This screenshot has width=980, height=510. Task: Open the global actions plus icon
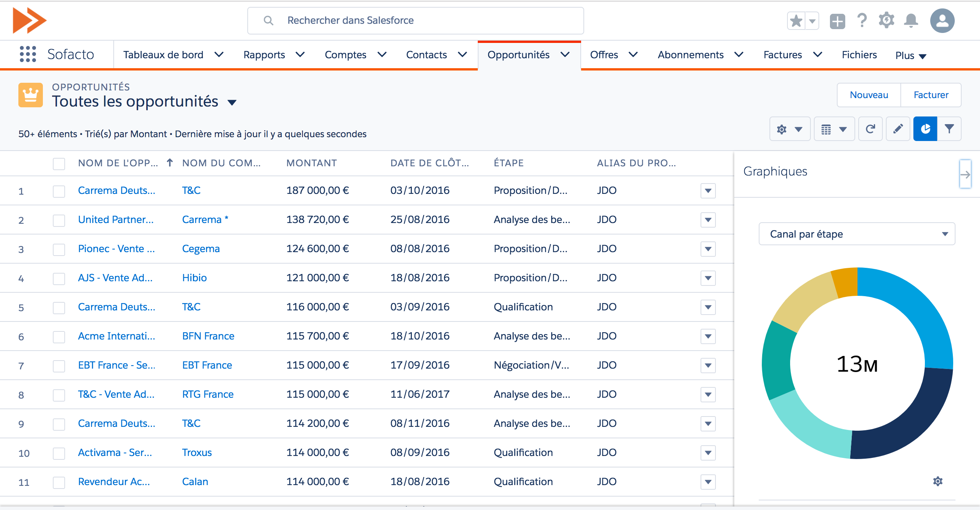tap(837, 21)
